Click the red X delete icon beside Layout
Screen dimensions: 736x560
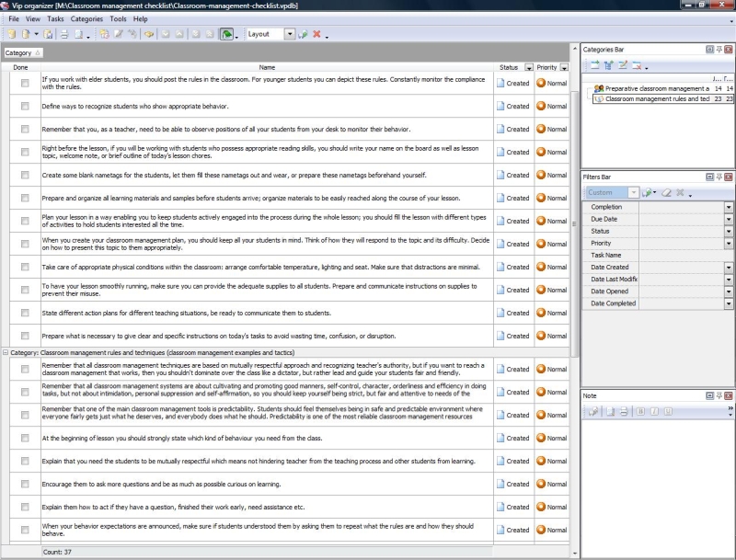(316, 34)
